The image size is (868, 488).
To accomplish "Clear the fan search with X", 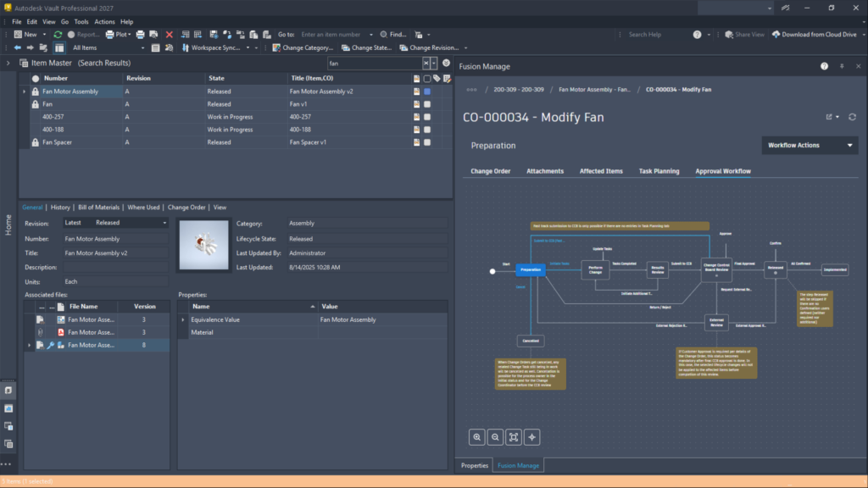I will tap(426, 63).
